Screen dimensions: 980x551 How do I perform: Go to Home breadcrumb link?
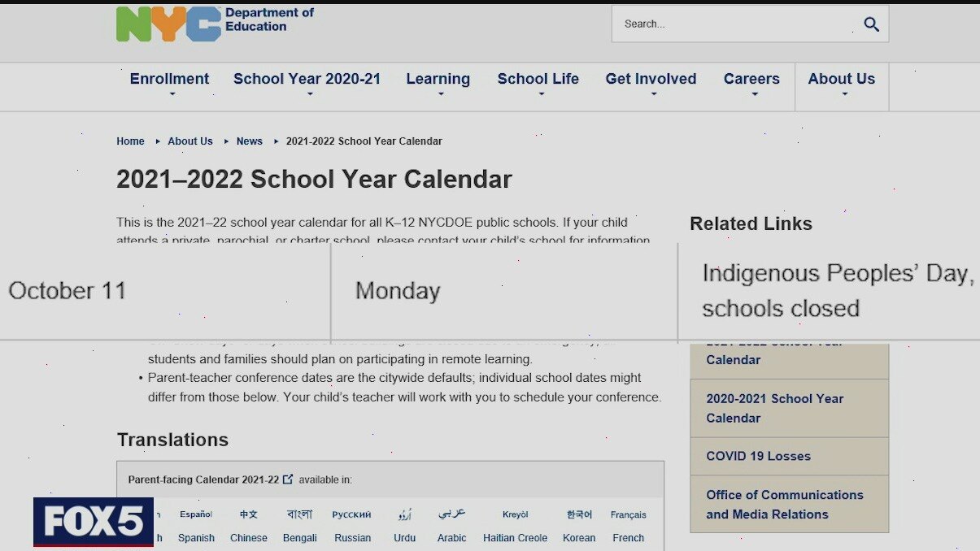point(130,141)
